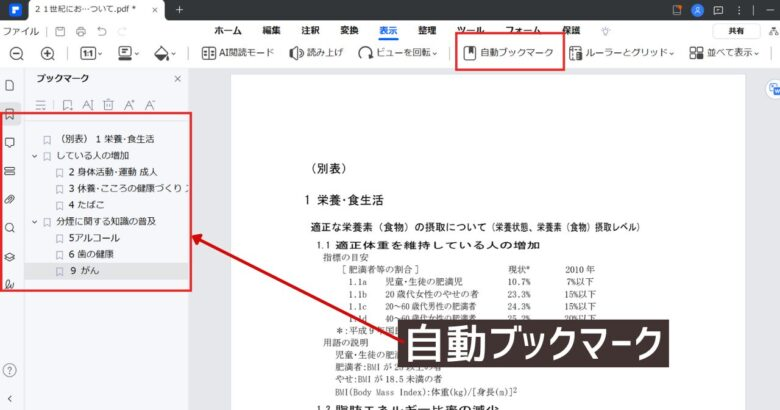
Task: Click the 共有 share button
Action: pyautogui.click(x=736, y=31)
